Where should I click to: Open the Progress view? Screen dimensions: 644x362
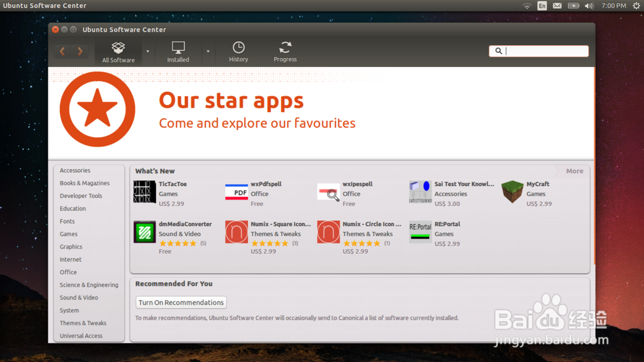click(285, 52)
